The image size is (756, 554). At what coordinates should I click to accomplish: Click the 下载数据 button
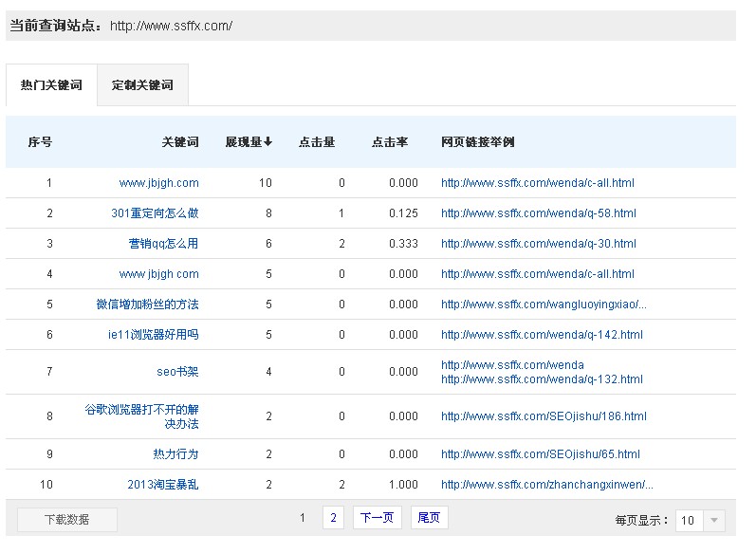tap(67, 519)
